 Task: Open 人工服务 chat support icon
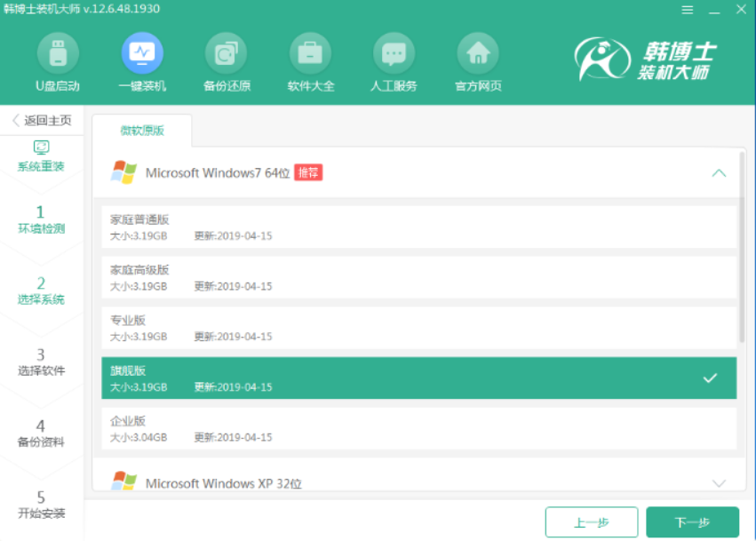[x=394, y=53]
